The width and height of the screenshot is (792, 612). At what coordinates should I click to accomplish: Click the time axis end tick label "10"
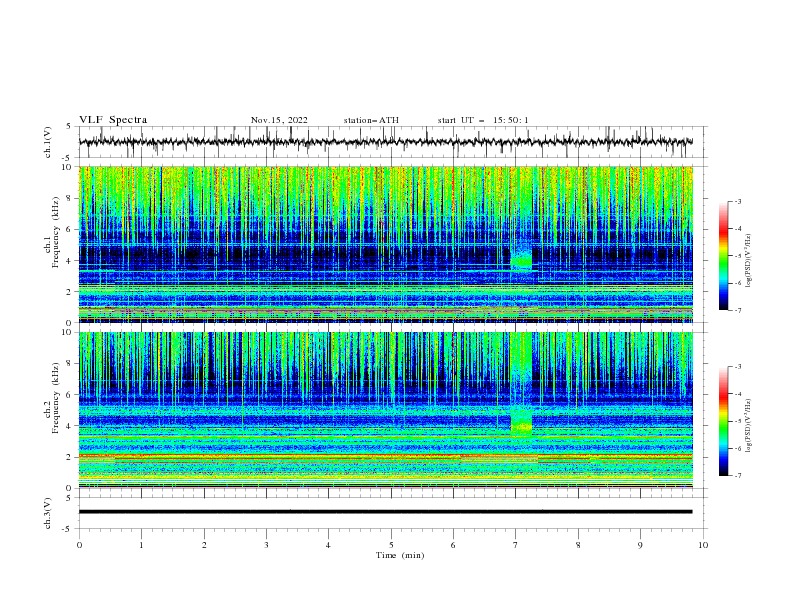pos(703,545)
